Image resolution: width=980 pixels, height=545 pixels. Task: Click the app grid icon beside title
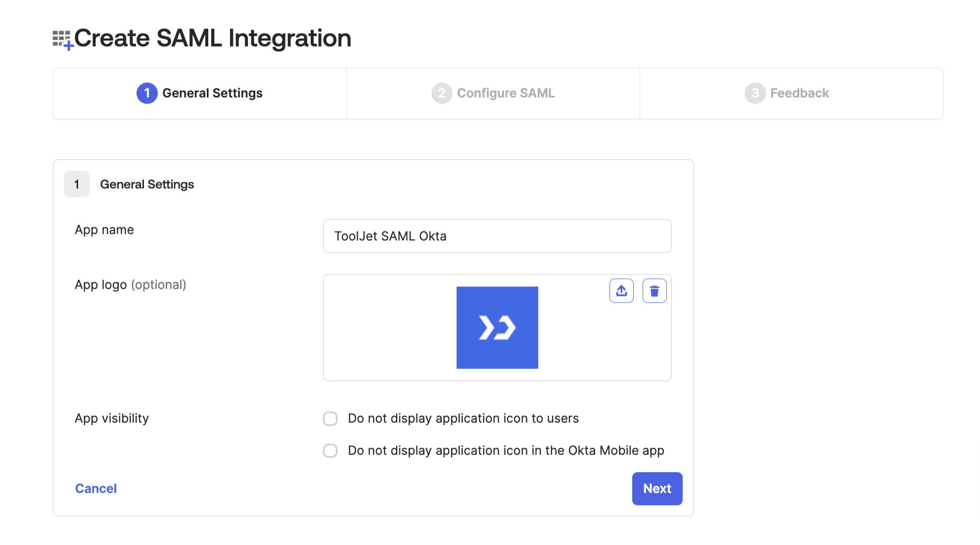pos(62,40)
